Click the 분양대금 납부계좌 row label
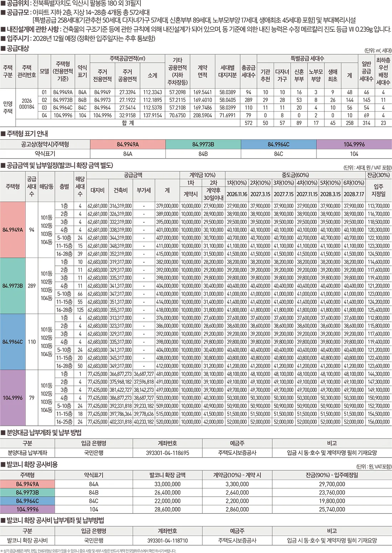392x553 pixels. pyautogui.click(x=27, y=453)
